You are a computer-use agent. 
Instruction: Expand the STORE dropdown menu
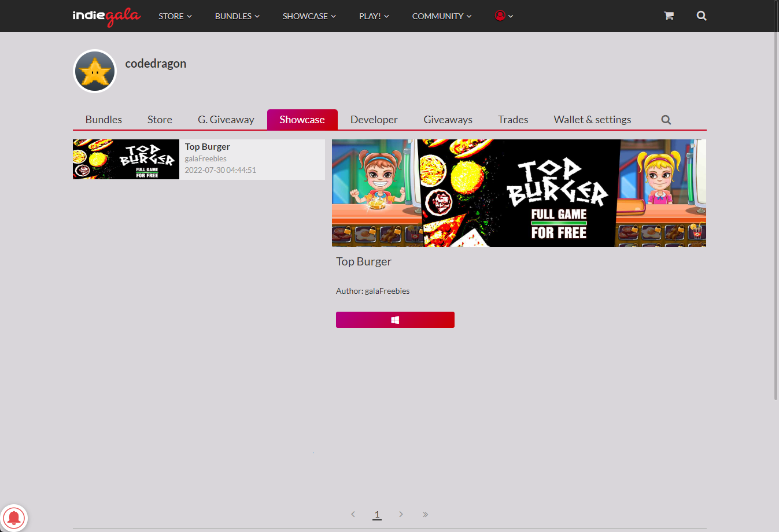[175, 16]
